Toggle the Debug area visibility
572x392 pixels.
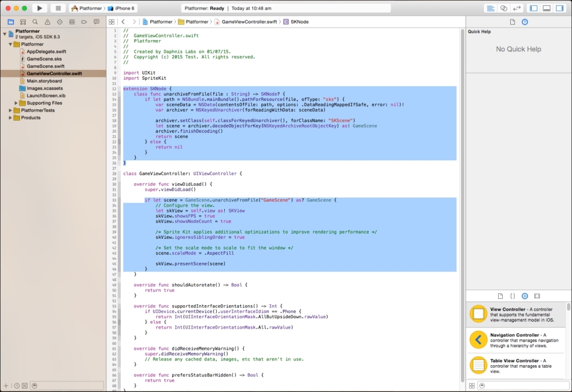(x=546, y=8)
